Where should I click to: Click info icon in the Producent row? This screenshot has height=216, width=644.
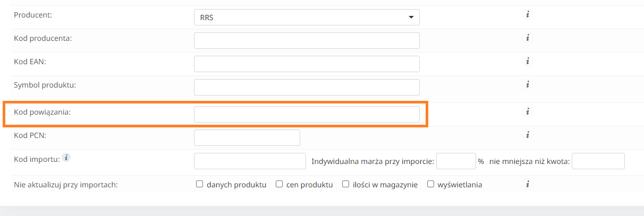pos(527,15)
